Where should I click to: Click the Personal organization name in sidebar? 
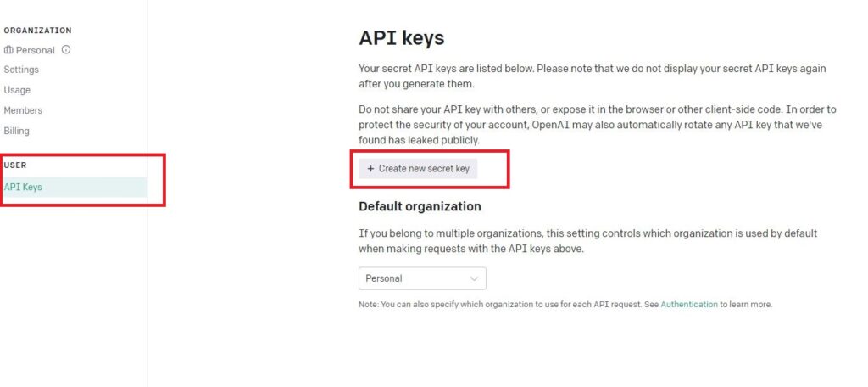[36, 50]
